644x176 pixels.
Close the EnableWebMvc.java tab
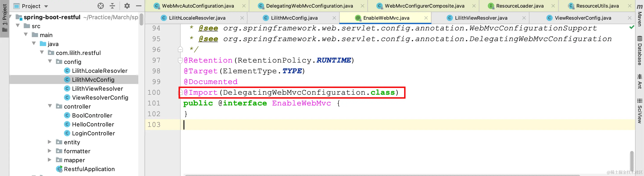point(426,18)
